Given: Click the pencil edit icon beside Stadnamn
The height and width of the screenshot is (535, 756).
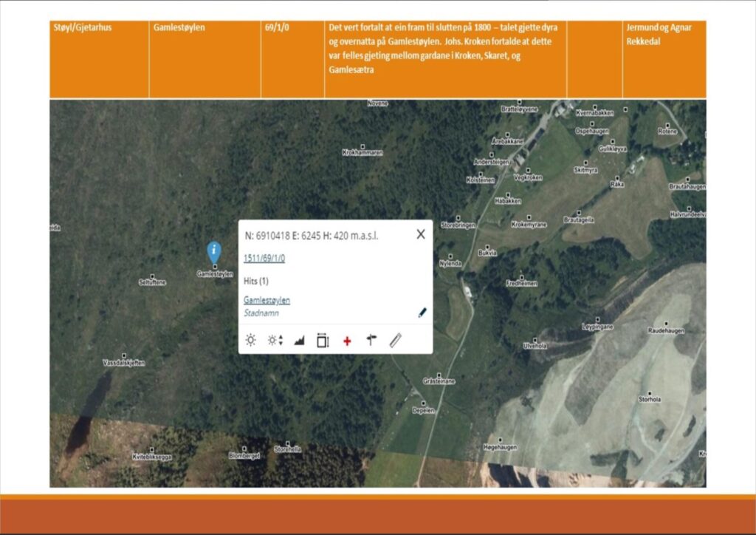Looking at the screenshot, I should (x=422, y=312).
